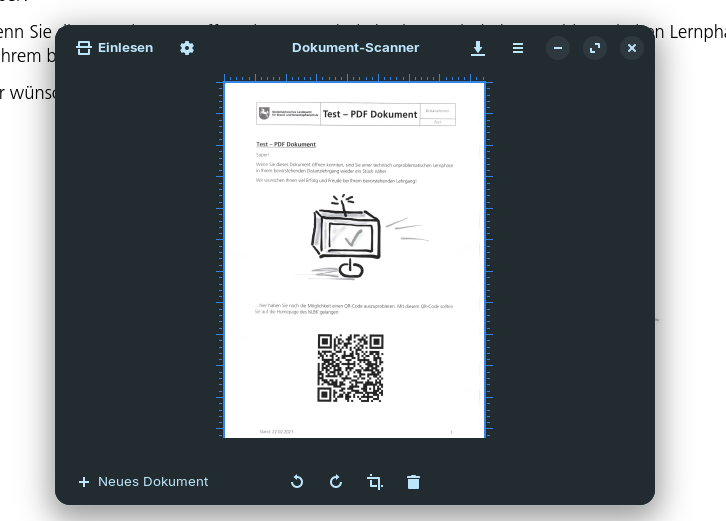
Task: Rotate page clockwise
Action: [x=336, y=482]
